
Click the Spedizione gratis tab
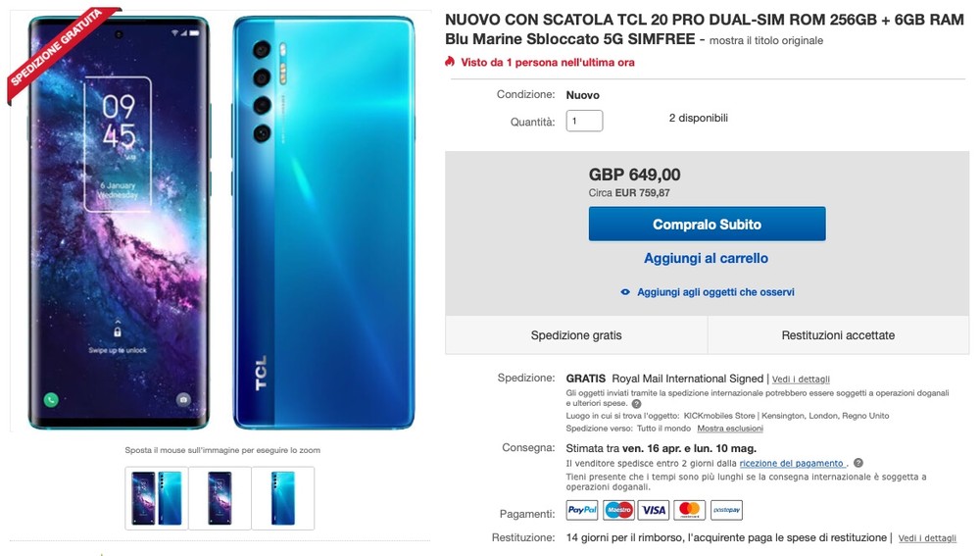click(x=576, y=335)
